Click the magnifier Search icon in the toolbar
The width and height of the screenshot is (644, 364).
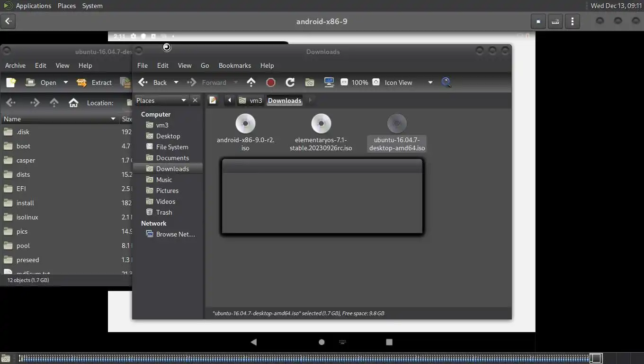coord(446,82)
